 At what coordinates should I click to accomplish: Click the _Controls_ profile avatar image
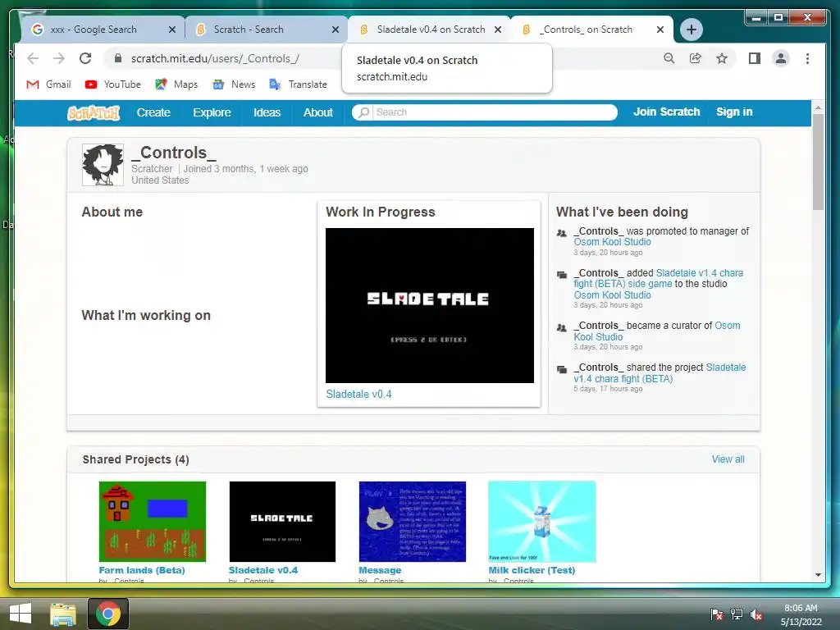103,164
